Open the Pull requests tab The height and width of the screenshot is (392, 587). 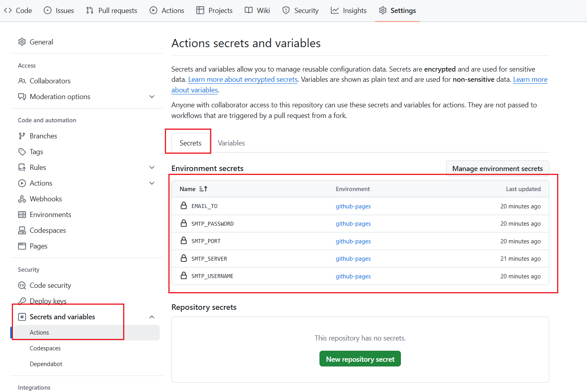click(112, 11)
